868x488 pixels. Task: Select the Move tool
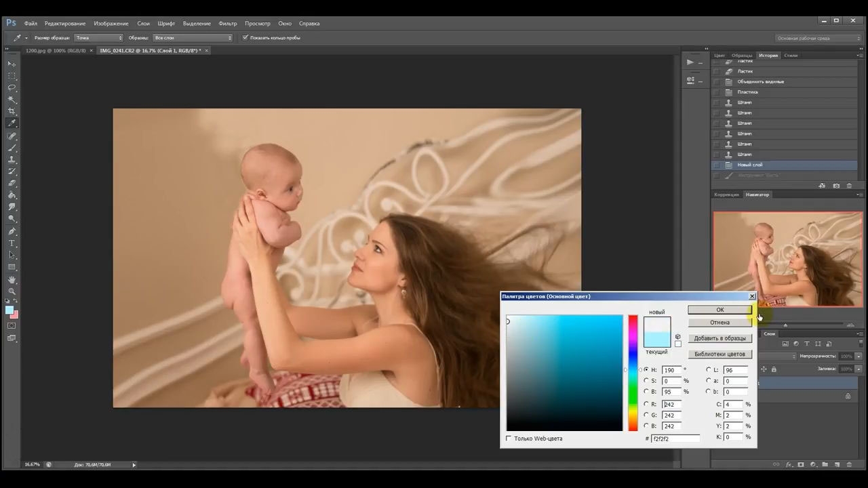coord(12,64)
